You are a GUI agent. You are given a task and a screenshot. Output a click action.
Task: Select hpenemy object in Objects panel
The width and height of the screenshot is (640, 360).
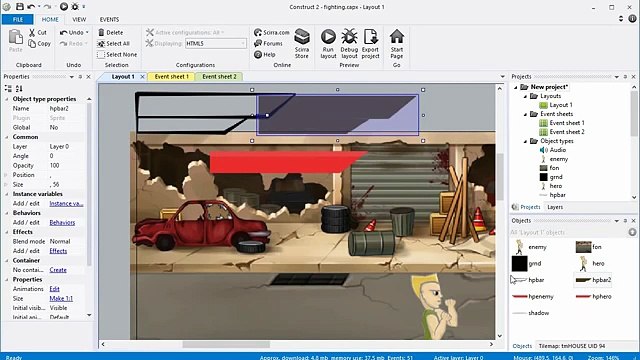[533, 296]
